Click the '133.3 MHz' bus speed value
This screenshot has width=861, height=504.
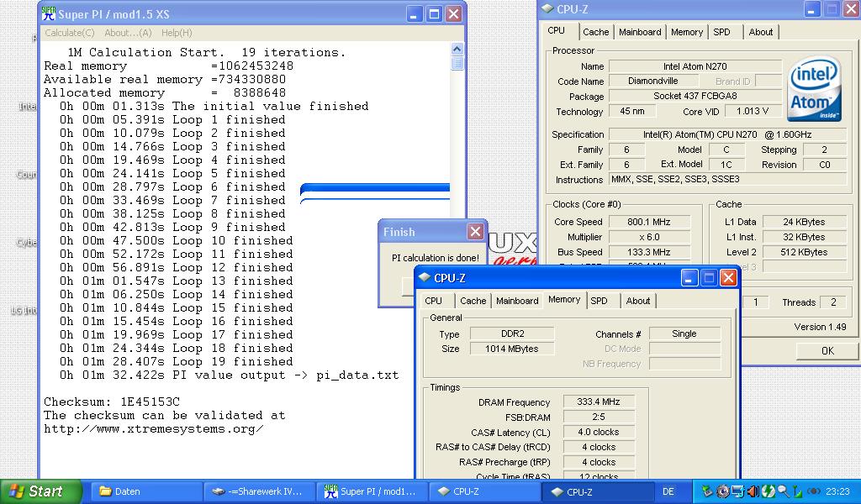[648, 252]
